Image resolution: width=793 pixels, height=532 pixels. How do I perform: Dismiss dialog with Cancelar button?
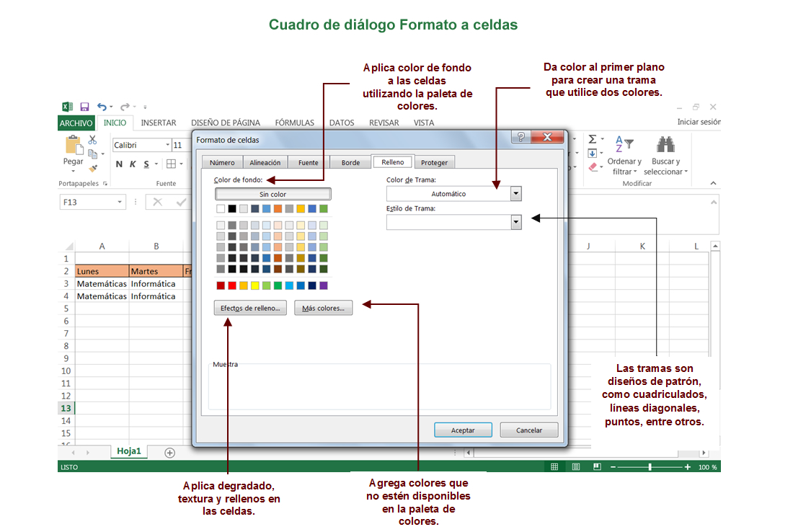click(529, 430)
